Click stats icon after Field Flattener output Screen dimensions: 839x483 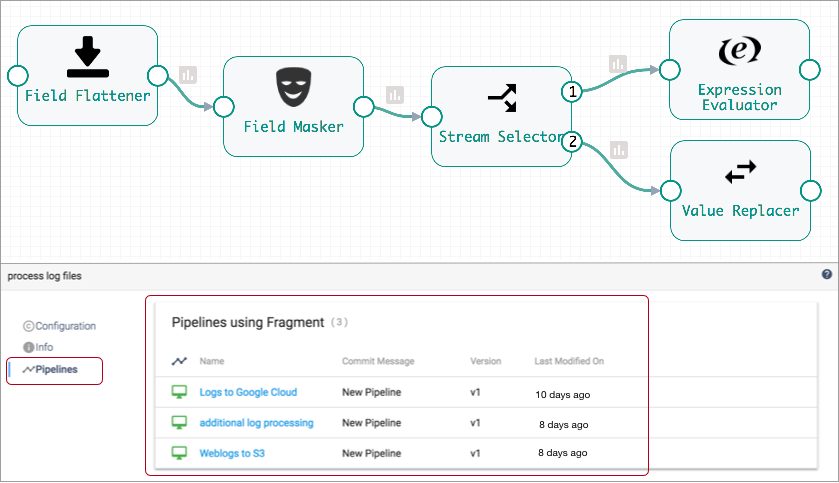point(188,75)
